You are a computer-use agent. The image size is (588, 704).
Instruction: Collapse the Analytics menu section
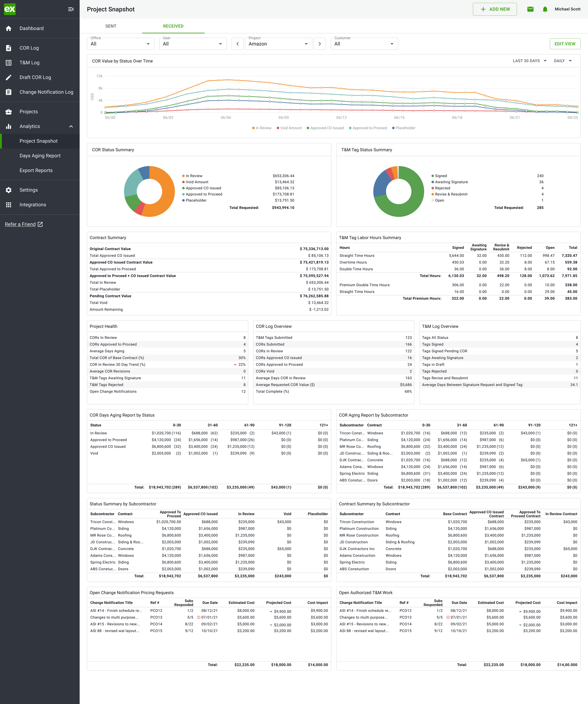click(x=71, y=126)
